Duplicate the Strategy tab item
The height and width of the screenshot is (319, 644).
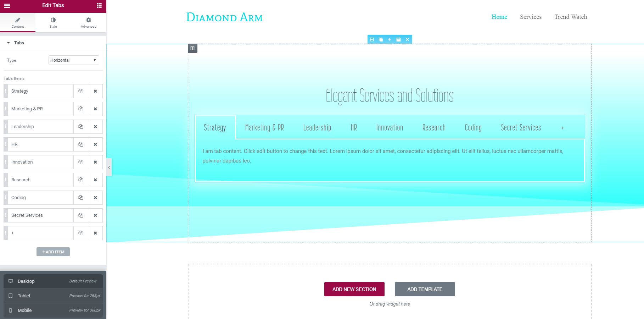point(81,91)
